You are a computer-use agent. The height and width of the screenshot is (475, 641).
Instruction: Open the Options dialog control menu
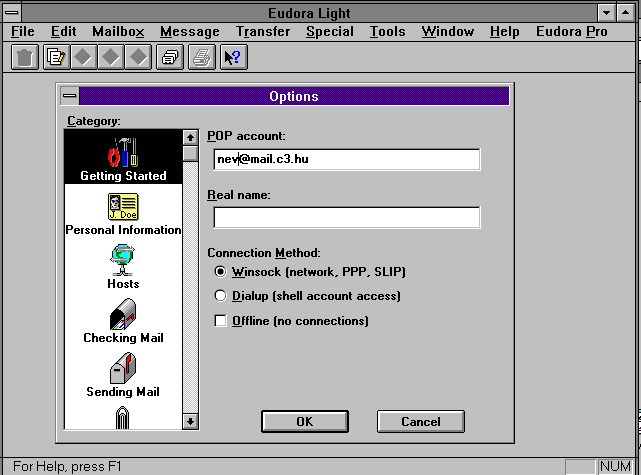[69, 96]
